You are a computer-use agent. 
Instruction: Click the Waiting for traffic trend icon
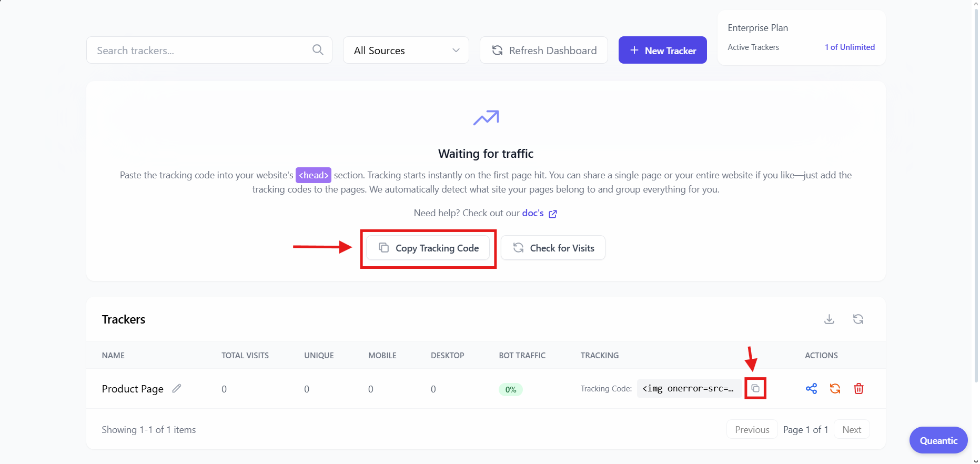(486, 118)
